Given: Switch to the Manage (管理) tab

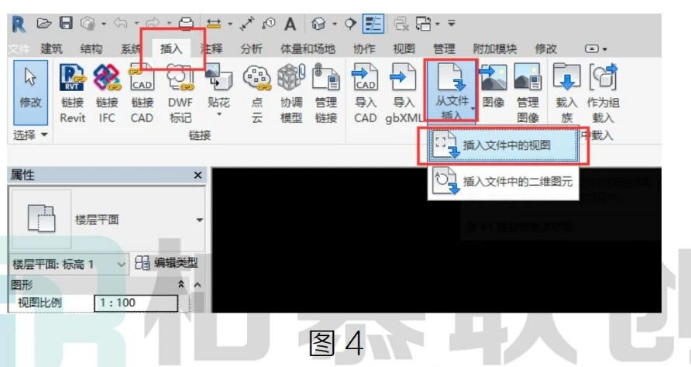Looking at the screenshot, I should 443,48.
